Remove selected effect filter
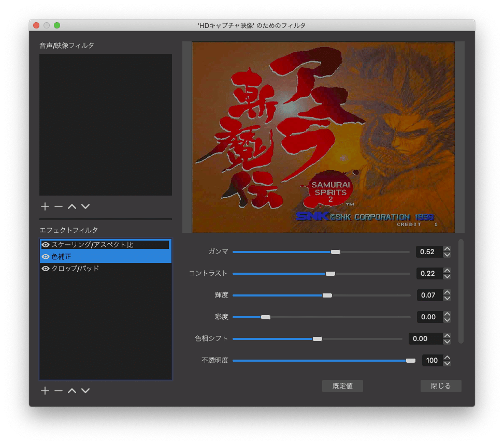The width and height of the screenshot is (504, 445). pyautogui.click(x=59, y=391)
